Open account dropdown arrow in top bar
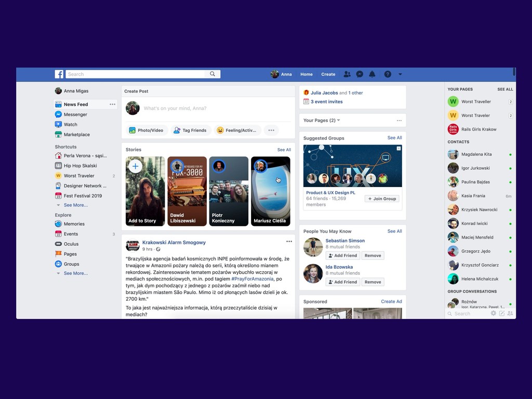532x399 pixels. (x=401, y=74)
